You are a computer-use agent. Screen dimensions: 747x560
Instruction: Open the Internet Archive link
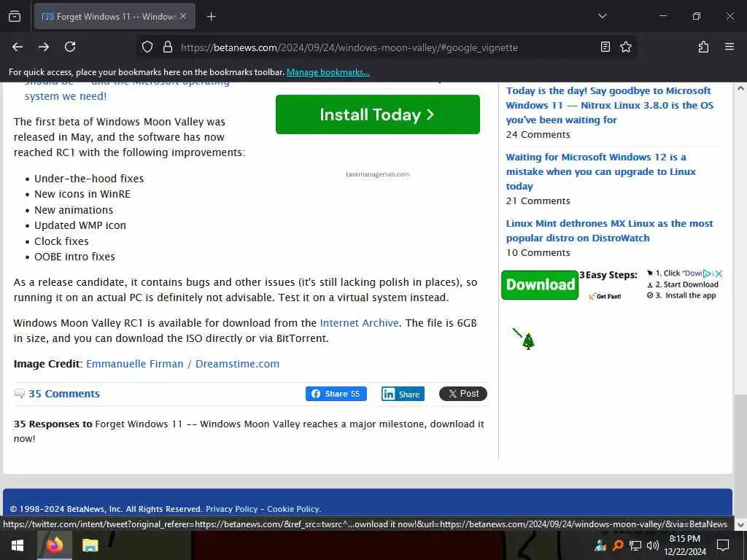tap(359, 323)
